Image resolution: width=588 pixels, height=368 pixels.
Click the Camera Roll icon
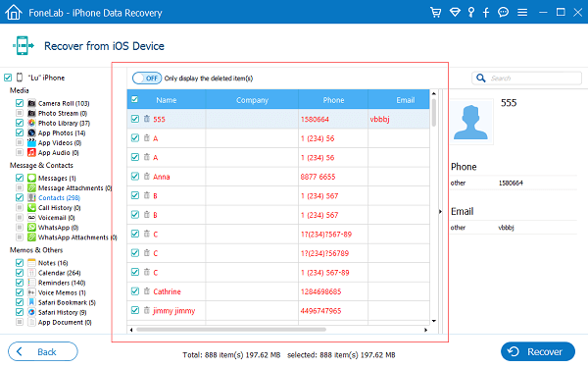click(32, 103)
